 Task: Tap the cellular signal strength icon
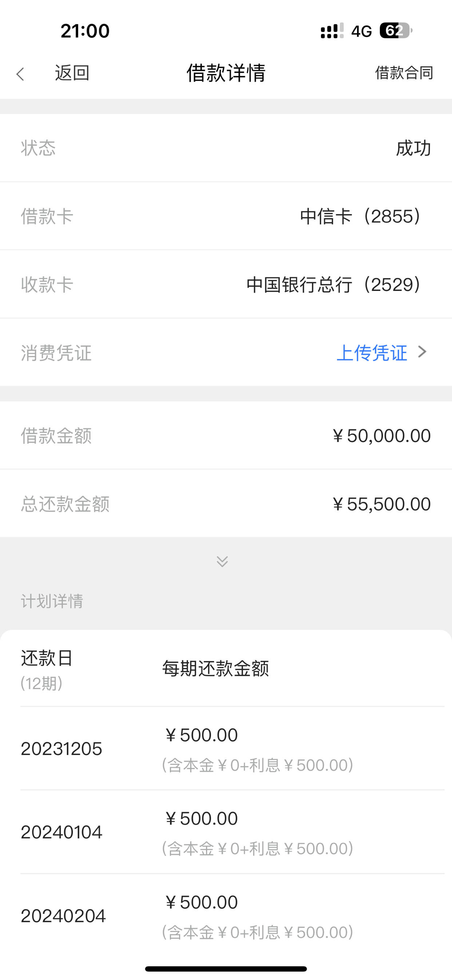click(x=332, y=31)
